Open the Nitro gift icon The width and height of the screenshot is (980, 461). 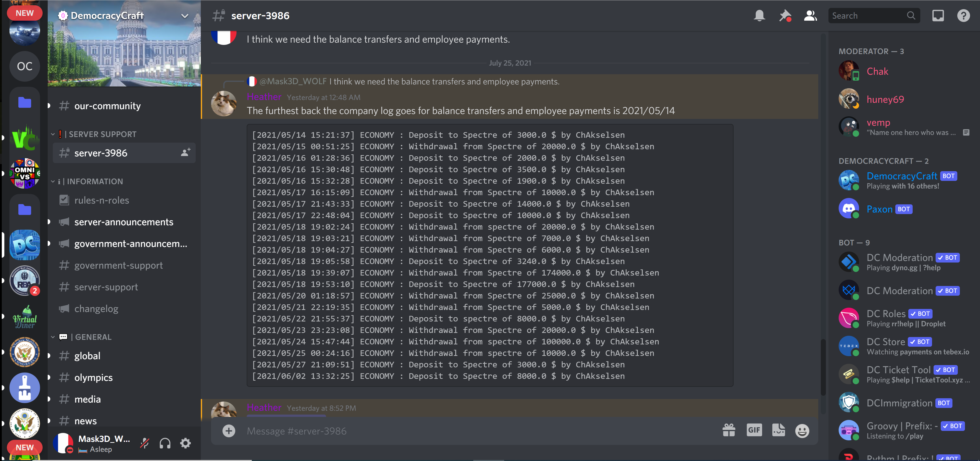point(728,430)
